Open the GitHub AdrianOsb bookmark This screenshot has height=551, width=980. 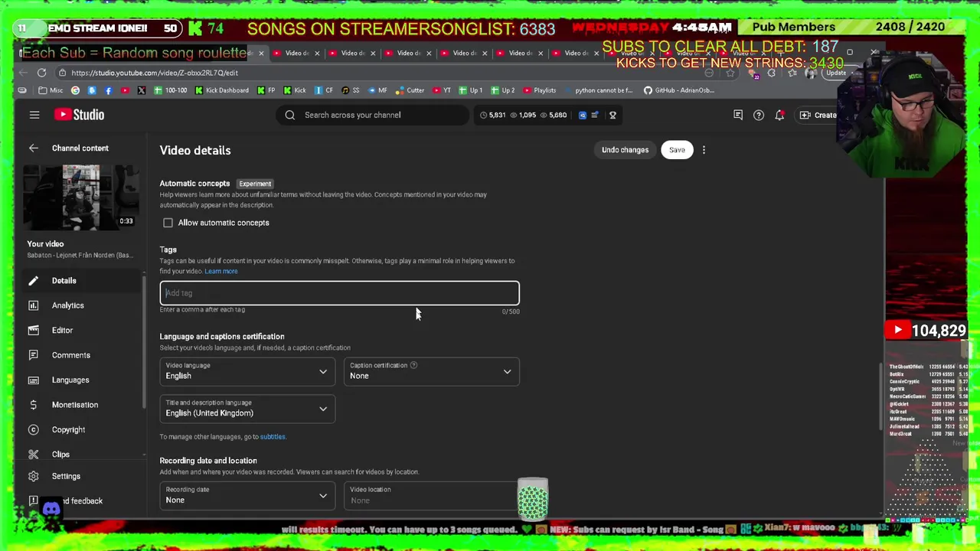point(678,90)
